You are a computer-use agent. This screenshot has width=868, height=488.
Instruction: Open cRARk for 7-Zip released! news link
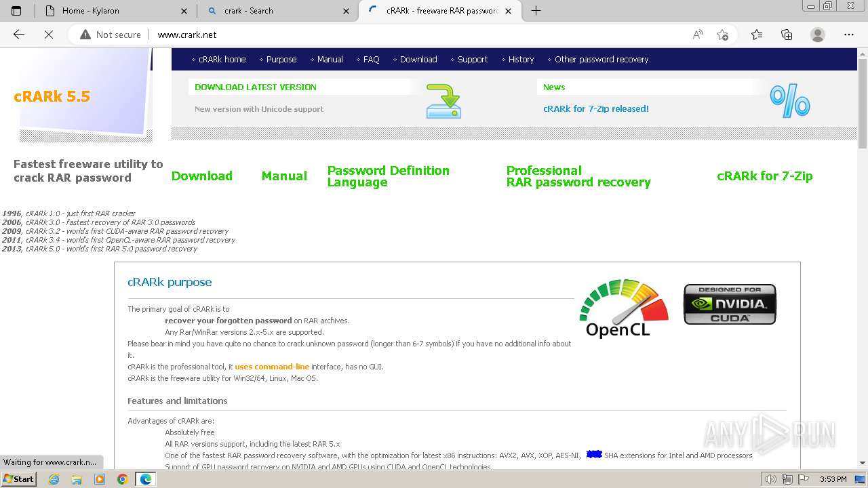tap(596, 108)
